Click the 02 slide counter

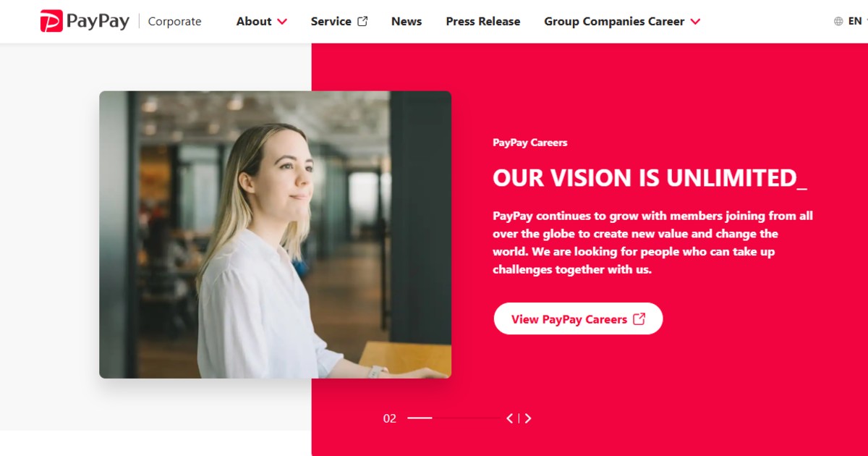pyautogui.click(x=390, y=418)
